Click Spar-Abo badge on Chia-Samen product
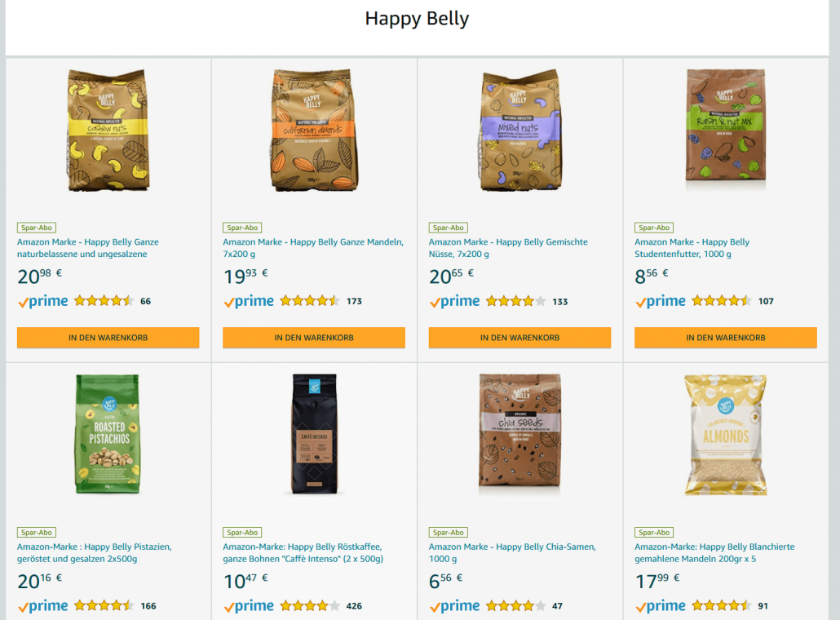840x620 pixels. click(449, 533)
